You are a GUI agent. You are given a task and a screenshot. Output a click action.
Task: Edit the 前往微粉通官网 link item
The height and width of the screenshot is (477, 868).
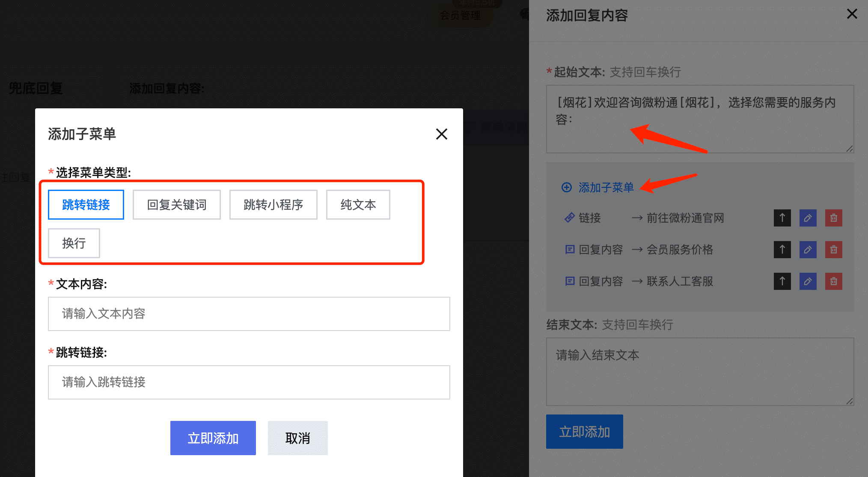[808, 218]
